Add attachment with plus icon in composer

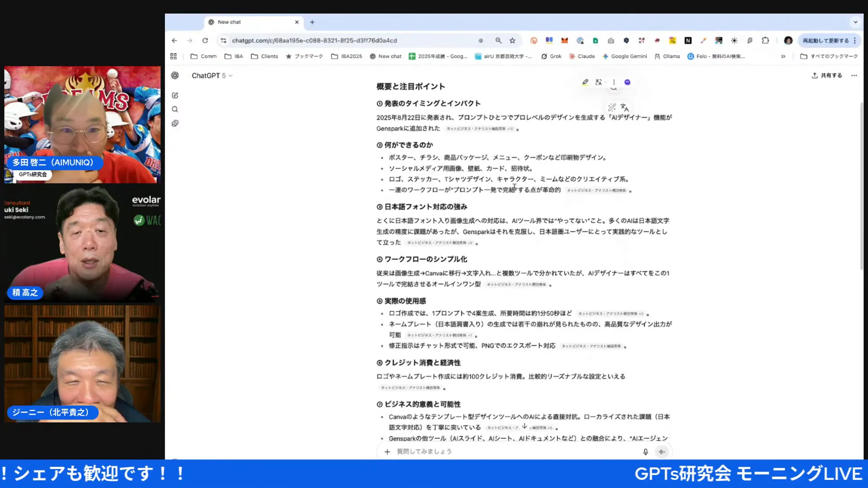(387, 452)
